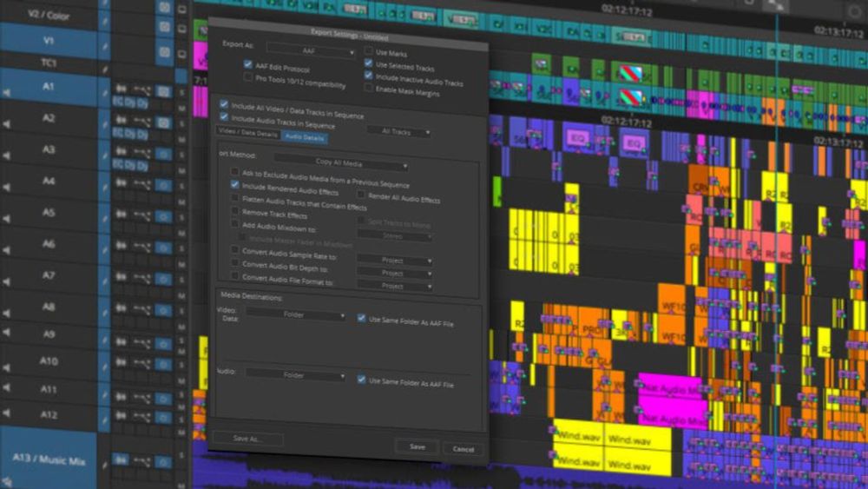Image resolution: width=868 pixels, height=489 pixels.
Task: Solo track A2 with its S button
Action: [181, 122]
